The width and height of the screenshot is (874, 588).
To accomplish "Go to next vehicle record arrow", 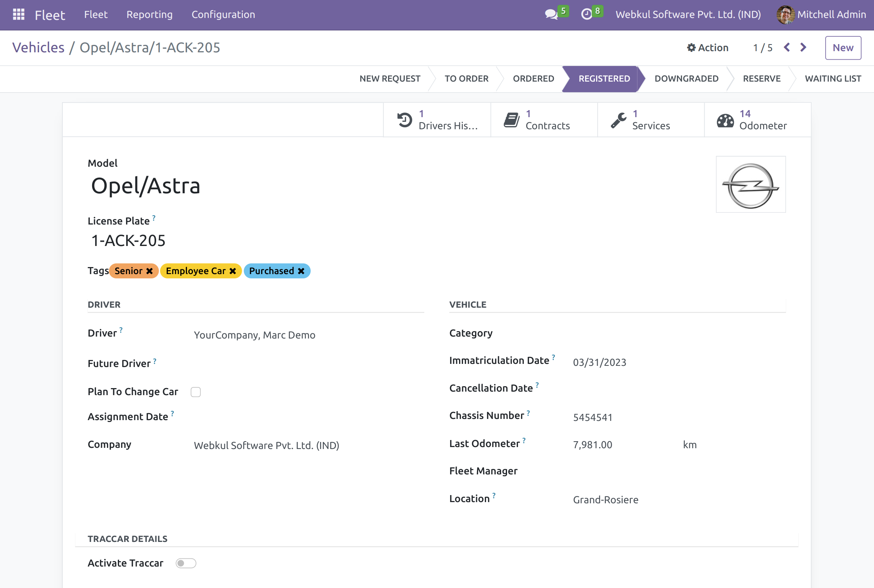I will pyautogui.click(x=803, y=48).
